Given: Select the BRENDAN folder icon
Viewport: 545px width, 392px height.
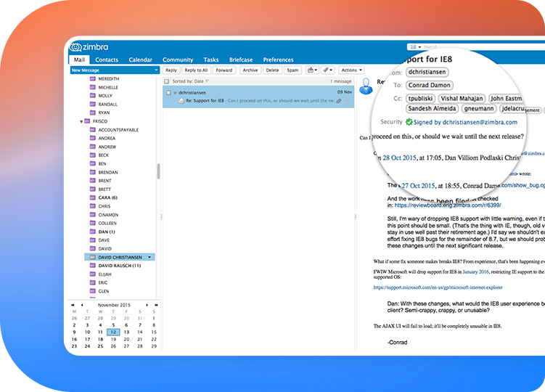Looking at the screenshot, I should click(92, 172).
